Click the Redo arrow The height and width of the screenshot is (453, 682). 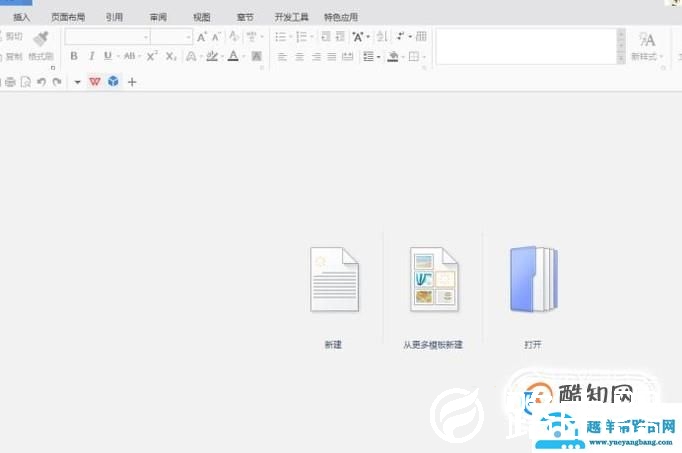tap(57, 82)
